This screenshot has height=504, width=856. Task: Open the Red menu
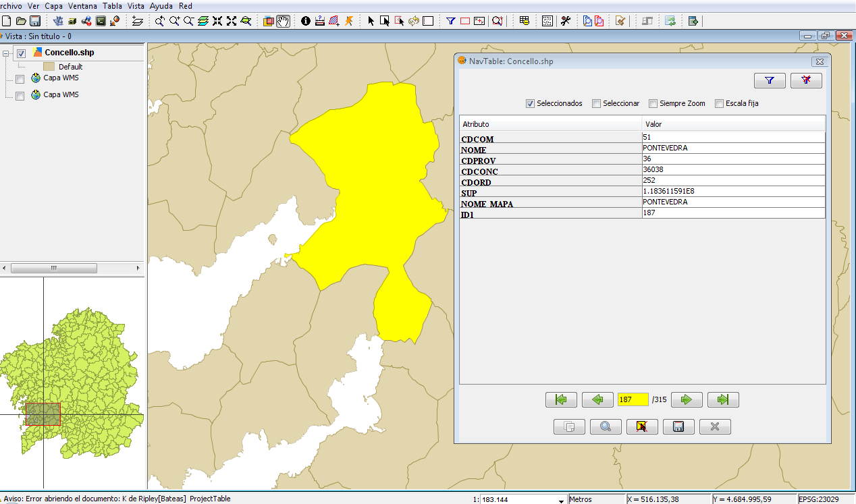pos(186,5)
